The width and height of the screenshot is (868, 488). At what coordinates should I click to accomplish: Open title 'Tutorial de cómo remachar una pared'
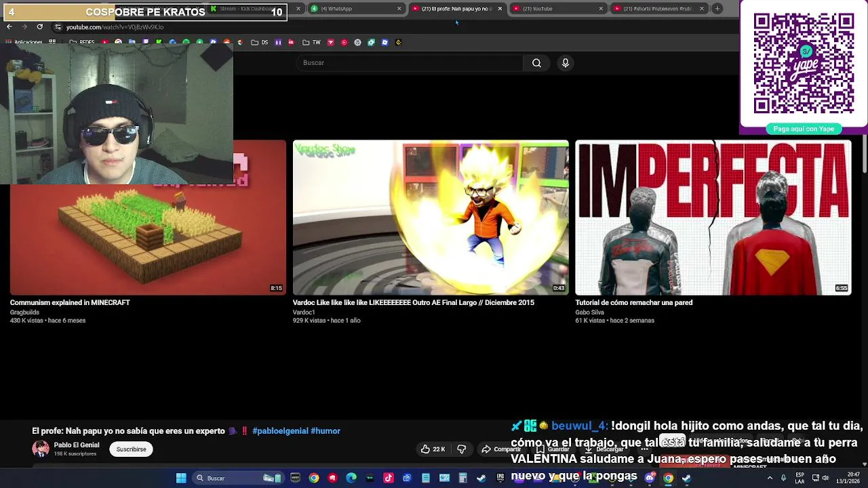click(x=633, y=302)
